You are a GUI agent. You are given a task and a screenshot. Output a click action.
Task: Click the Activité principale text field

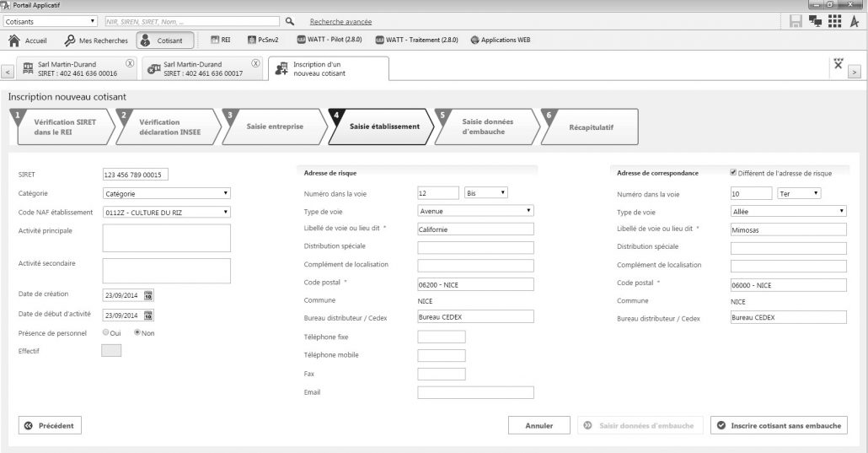tap(166, 239)
